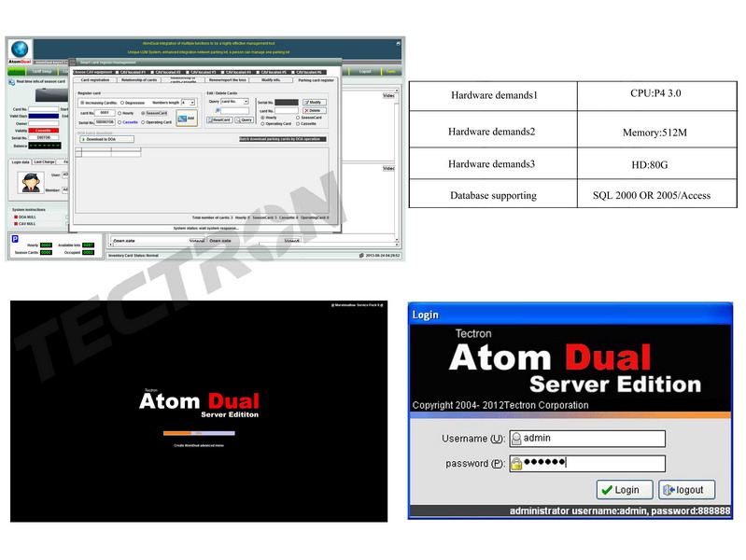Click the blue P parking icon
The width and height of the screenshot is (746, 560).
click(15, 239)
